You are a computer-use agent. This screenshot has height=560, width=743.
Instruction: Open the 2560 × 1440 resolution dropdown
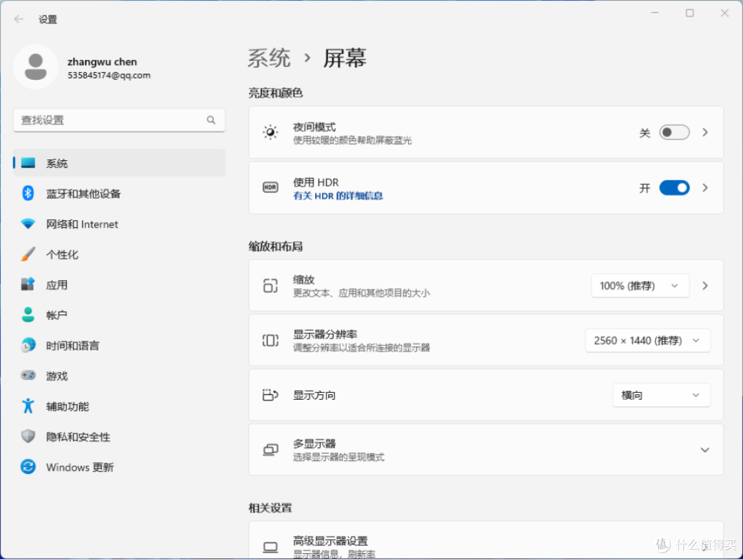647,340
